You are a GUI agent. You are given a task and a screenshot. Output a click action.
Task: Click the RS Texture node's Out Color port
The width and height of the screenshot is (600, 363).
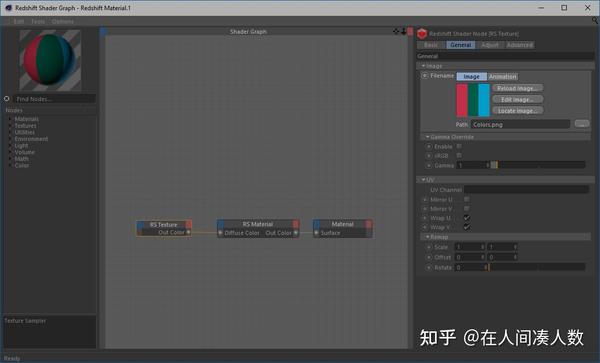tap(188, 233)
